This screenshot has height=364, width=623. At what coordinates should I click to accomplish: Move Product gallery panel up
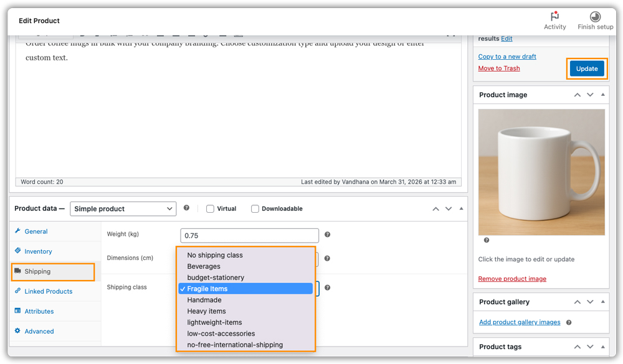pyautogui.click(x=578, y=302)
